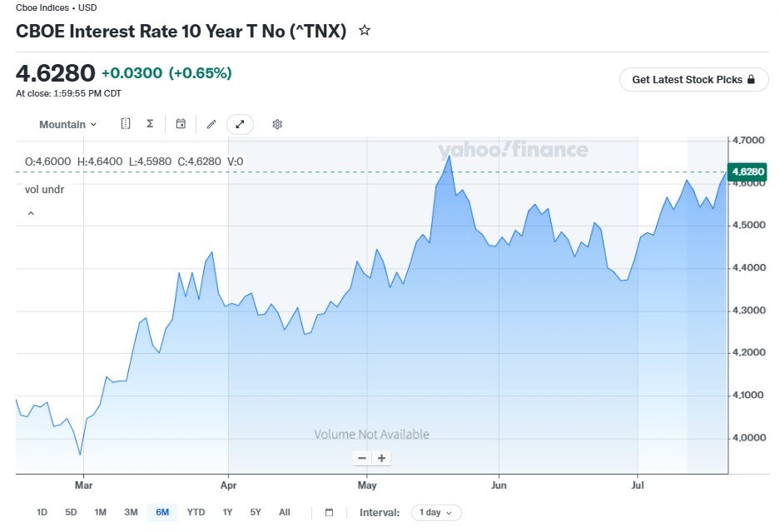
Task: Open the Interval 1 day dropdown
Action: pyautogui.click(x=436, y=513)
